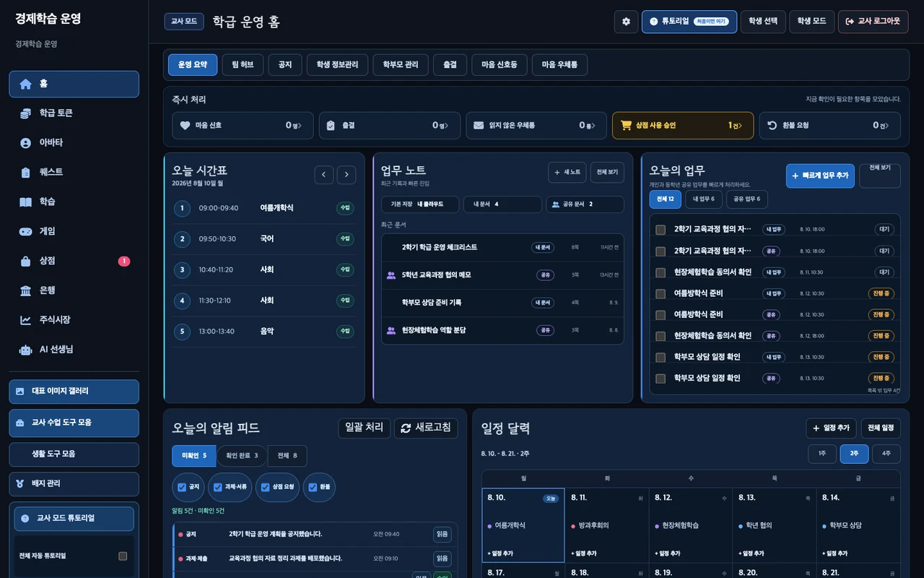Image resolution: width=924 pixels, height=578 pixels.
Task: Mark 공지 notification as 읽음
Action: coord(443,535)
